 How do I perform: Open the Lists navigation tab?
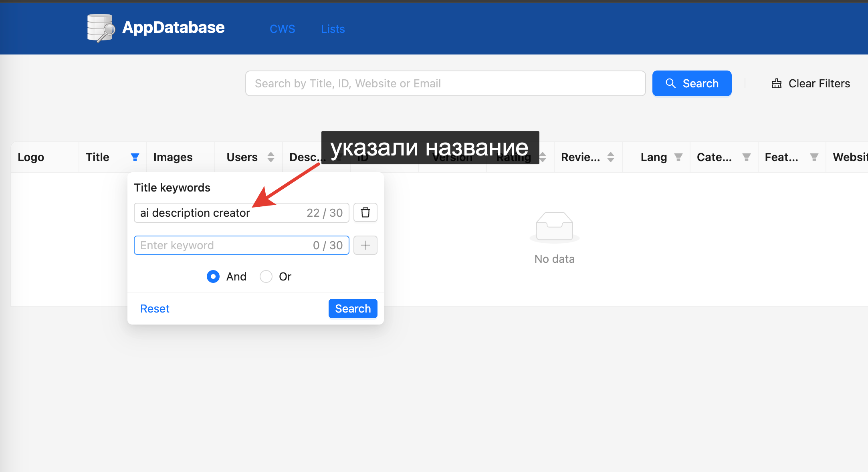coord(333,29)
